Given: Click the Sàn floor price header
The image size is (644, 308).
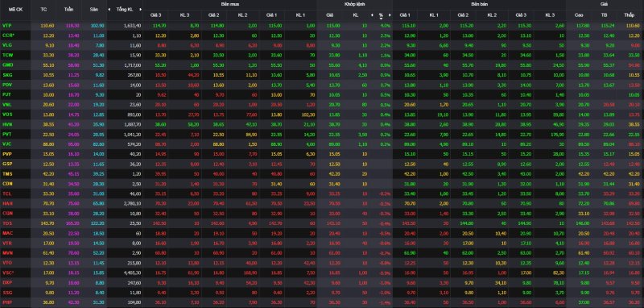Looking at the screenshot, I should (x=93, y=9).
